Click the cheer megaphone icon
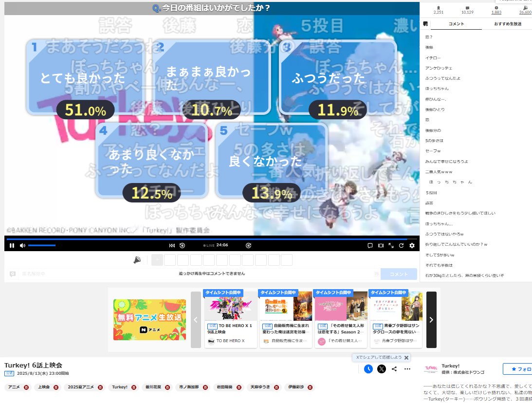Image resolution: width=532 pixels, height=403 pixels. point(137,260)
